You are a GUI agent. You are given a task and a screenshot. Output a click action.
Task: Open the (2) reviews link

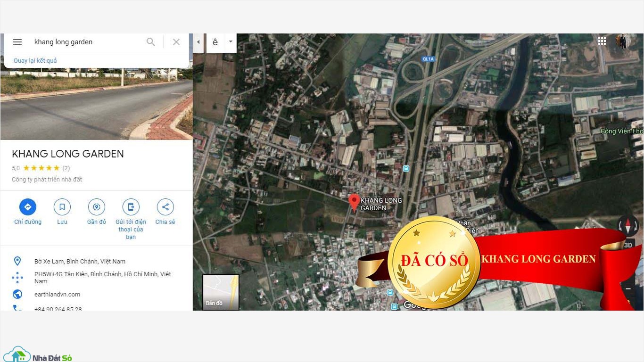click(x=66, y=168)
